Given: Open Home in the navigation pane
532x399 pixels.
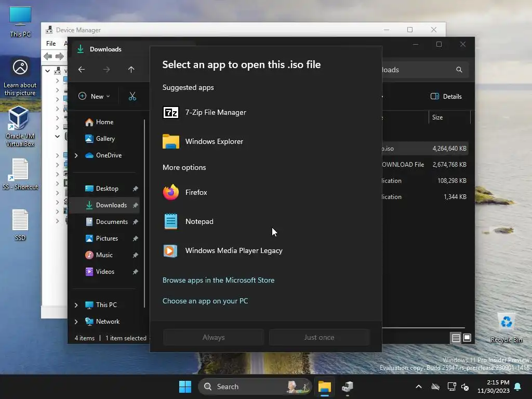Looking at the screenshot, I should click(104, 122).
